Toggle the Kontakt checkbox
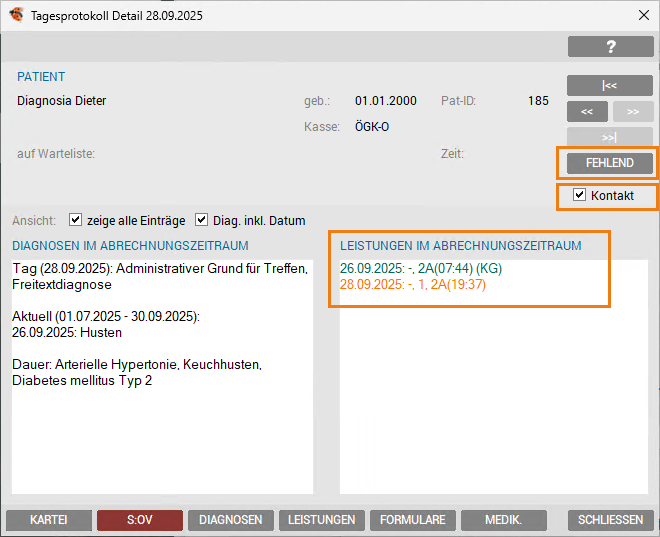 579,196
